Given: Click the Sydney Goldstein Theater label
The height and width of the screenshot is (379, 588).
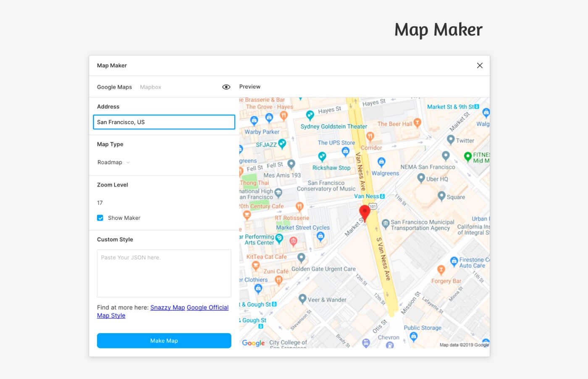Looking at the screenshot, I should 334,126.
